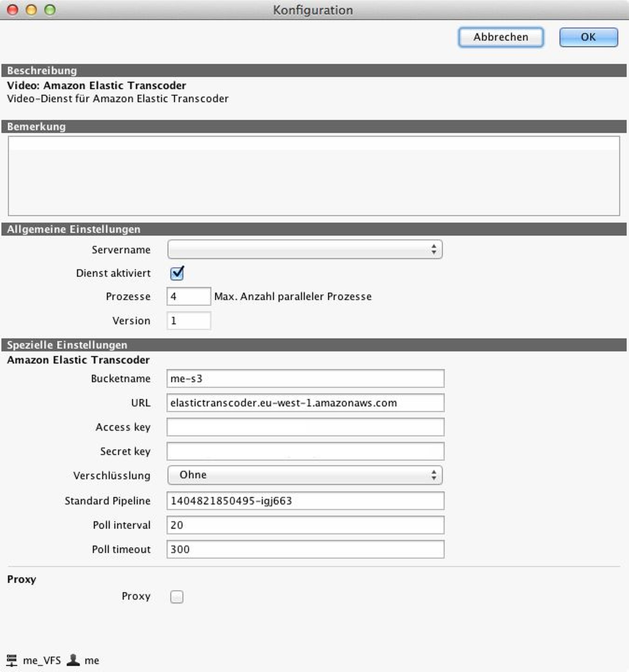
Task: Uncheck the Dienst aktiviert checkbox
Action: 177,273
